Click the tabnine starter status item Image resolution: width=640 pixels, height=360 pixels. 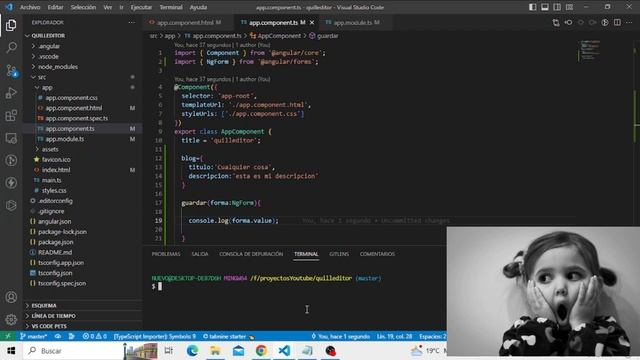tap(228, 336)
